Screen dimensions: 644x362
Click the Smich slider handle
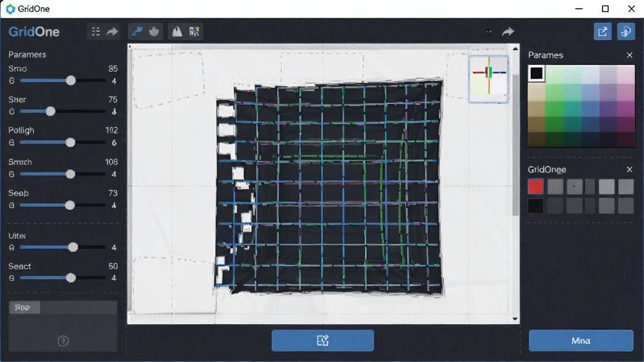[70, 174]
